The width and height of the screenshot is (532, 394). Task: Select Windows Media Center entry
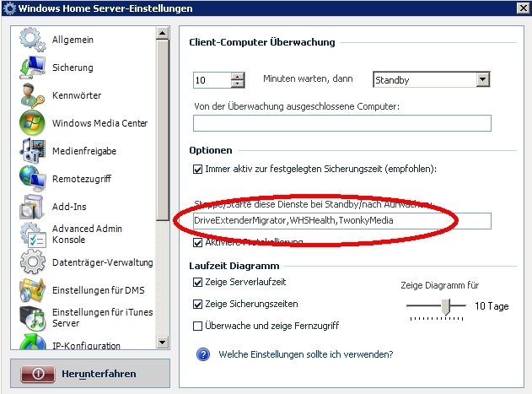(x=99, y=123)
